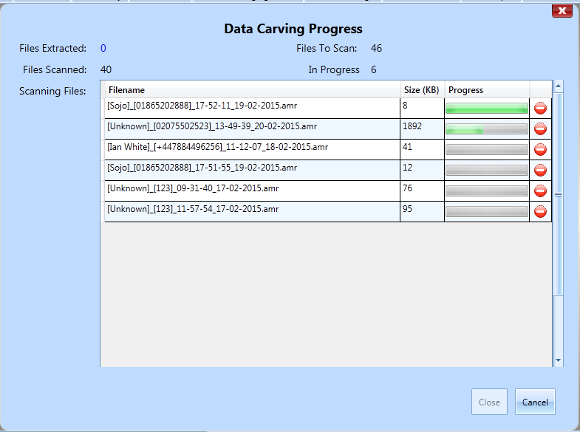Click the red stop icon for the 1892 KB file
The width and height of the screenshot is (580, 432).
coord(540,129)
